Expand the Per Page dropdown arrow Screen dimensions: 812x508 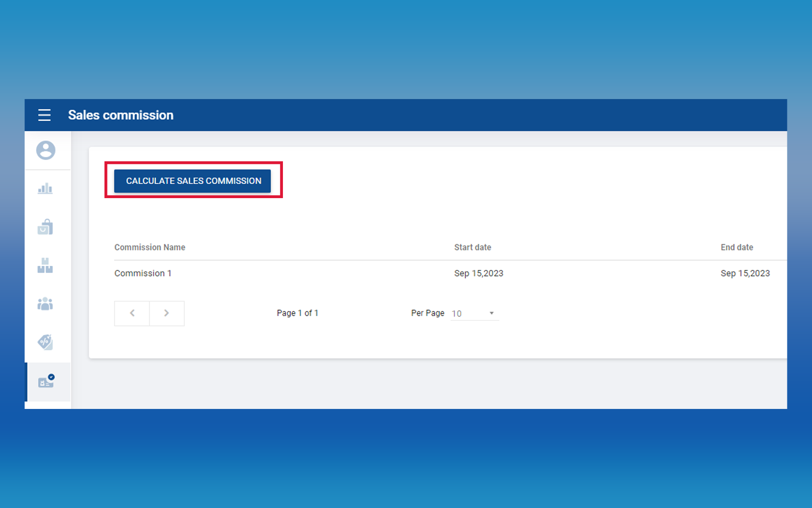(491, 313)
